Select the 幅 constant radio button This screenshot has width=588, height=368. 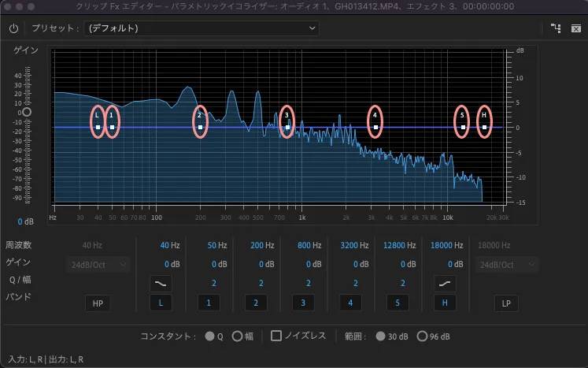pyautogui.click(x=237, y=336)
